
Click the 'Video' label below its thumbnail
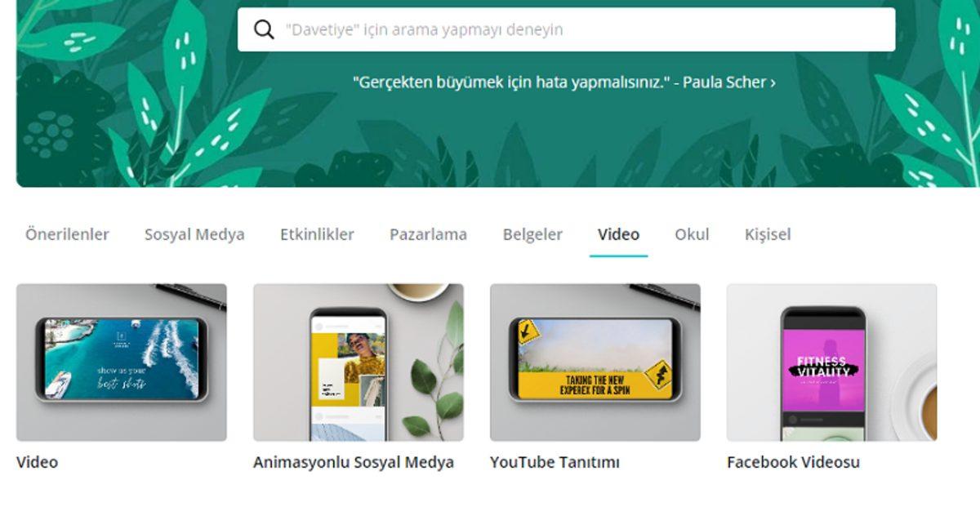[x=37, y=461]
